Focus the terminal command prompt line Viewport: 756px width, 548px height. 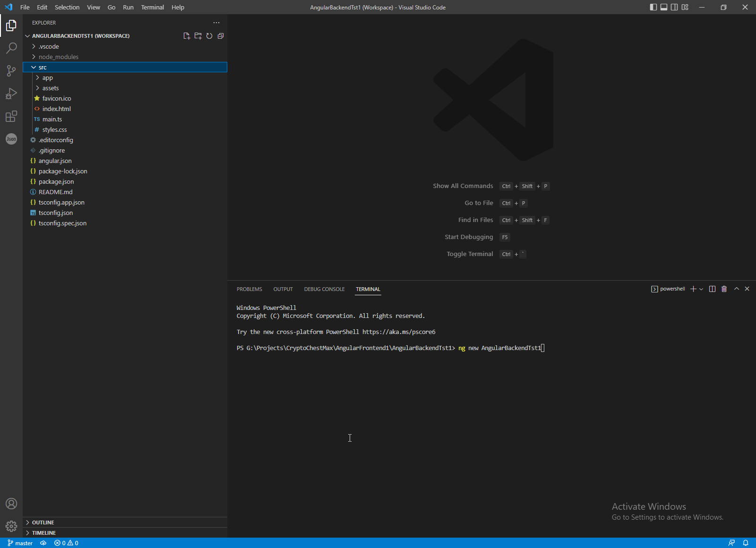[390, 348]
